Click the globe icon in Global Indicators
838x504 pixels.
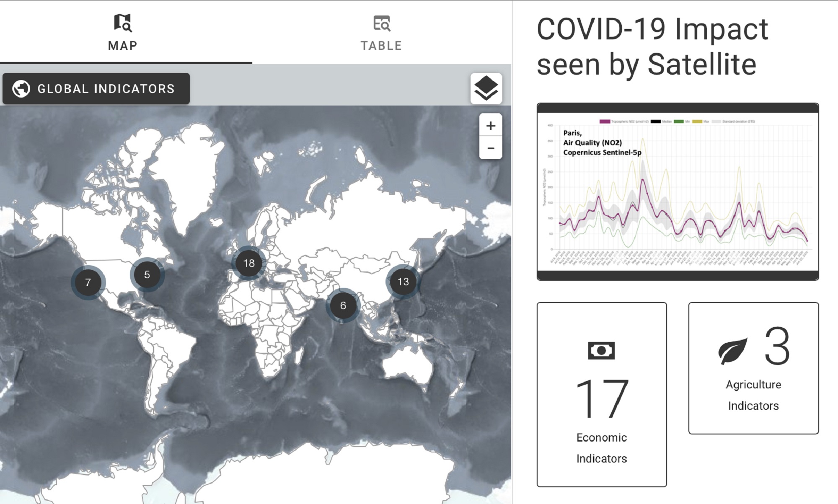coord(21,89)
